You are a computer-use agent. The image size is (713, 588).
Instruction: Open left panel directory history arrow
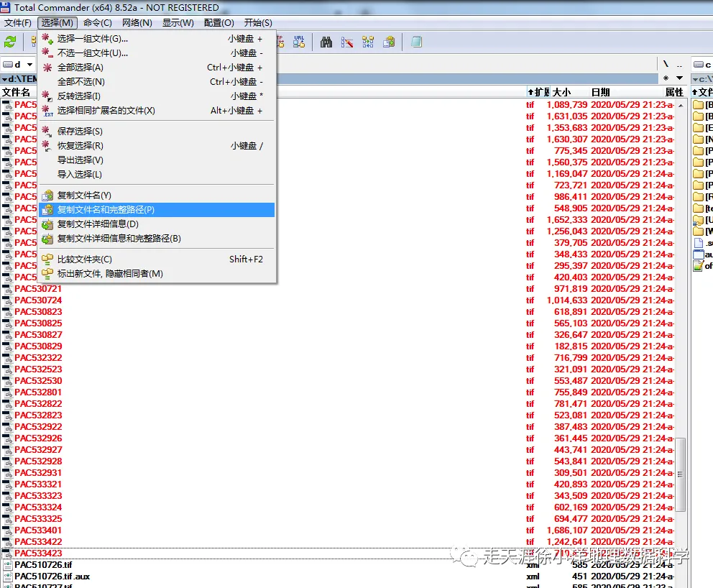[679, 78]
